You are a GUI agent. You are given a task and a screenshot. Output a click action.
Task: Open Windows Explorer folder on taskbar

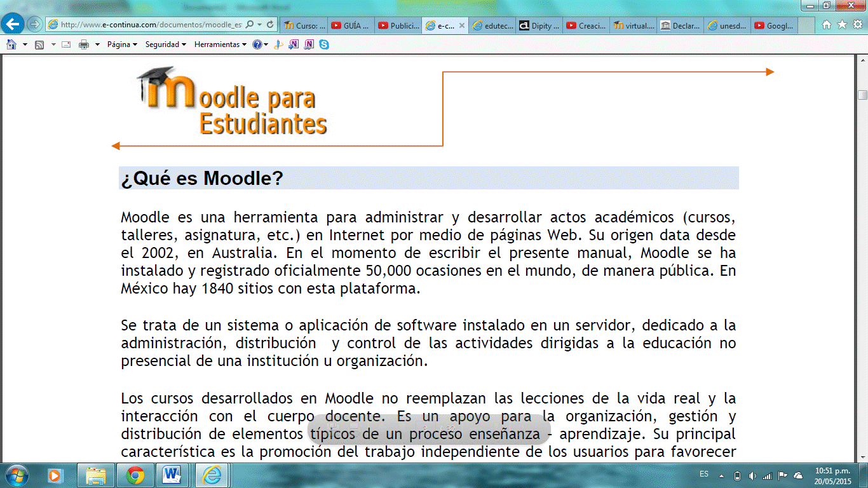[95, 475]
